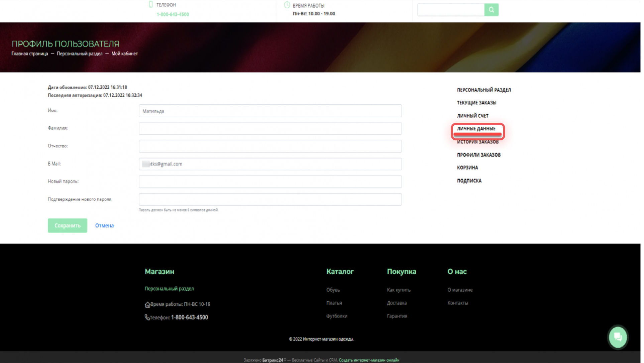Click the Отмена link
The height and width of the screenshot is (363, 644).
105,226
